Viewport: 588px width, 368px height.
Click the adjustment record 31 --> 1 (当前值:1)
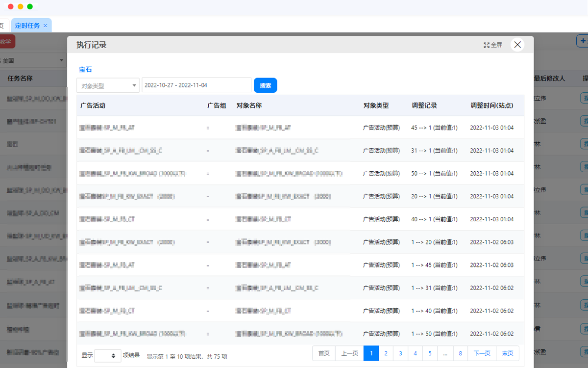coord(434,151)
